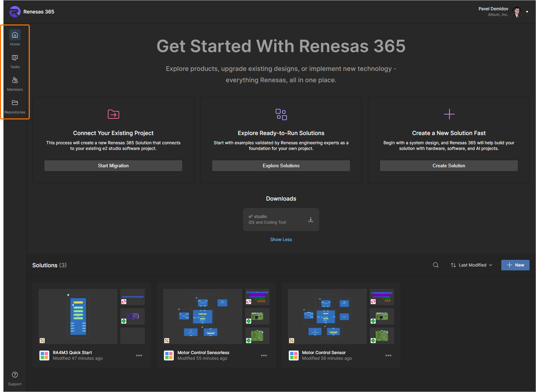
Task: Open the Repositories sidebar section
Action: pyautogui.click(x=15, y=106)
